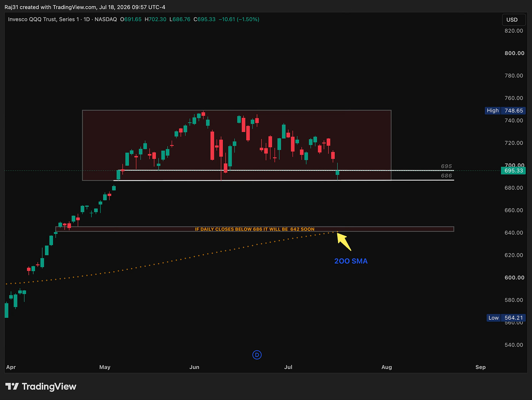Click the 'Invesco QQQ Trust, Series 1' symbol title

[x=43, y=19]
